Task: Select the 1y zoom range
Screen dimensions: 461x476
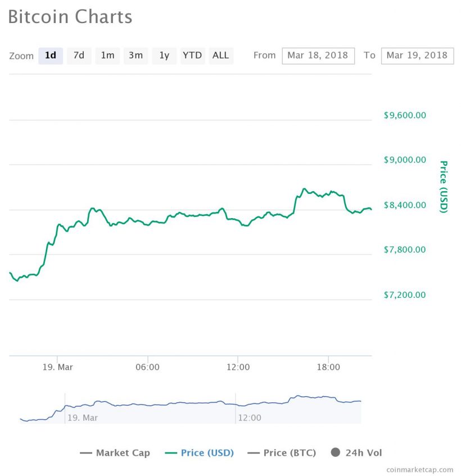Action: [164, 56]
